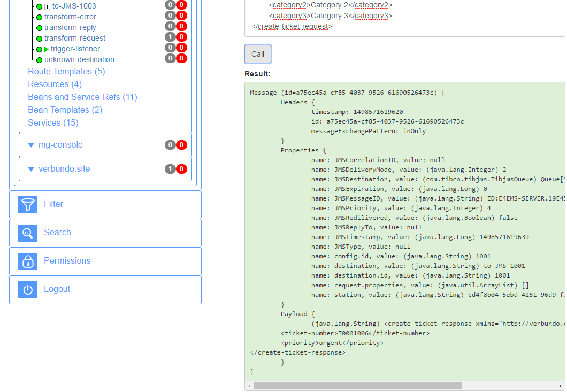567x392 pixels.
Task: Expand the mg-console section arrow
Action: click(x=31, y=145)
